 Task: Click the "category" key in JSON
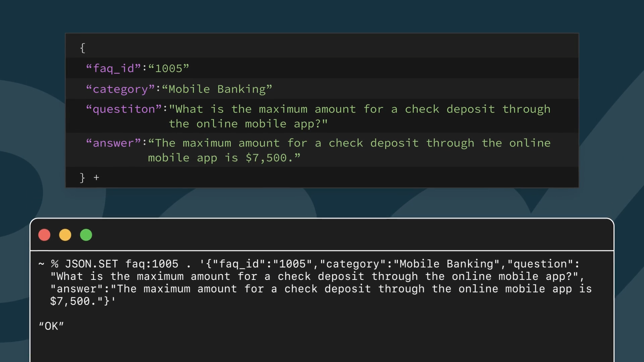click(120, 89)
